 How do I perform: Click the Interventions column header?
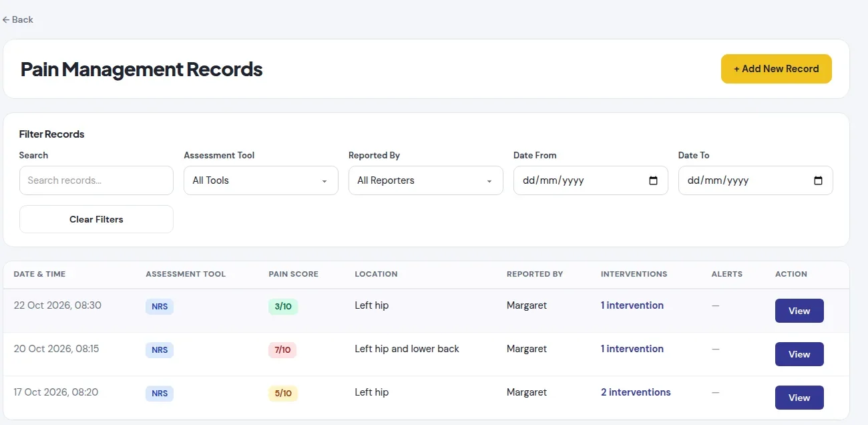point(634,274)
